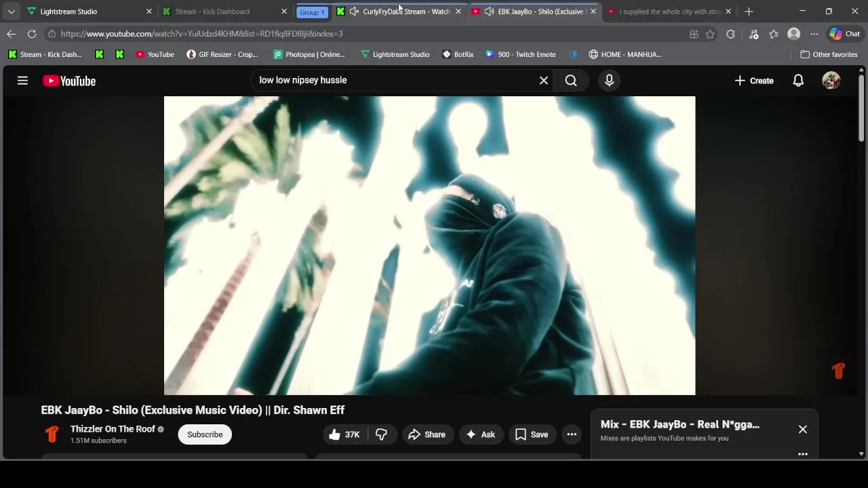
Task: Mute the EBK JaayBo tab audio
Action: click(489, 12)
